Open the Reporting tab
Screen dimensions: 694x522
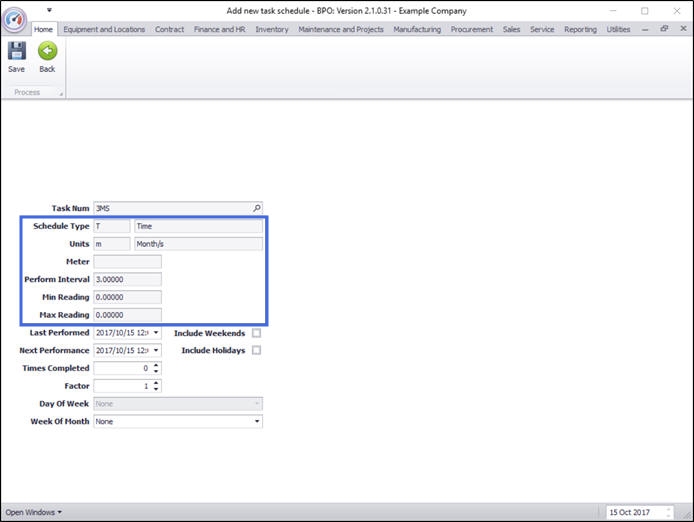coord(580,29)
